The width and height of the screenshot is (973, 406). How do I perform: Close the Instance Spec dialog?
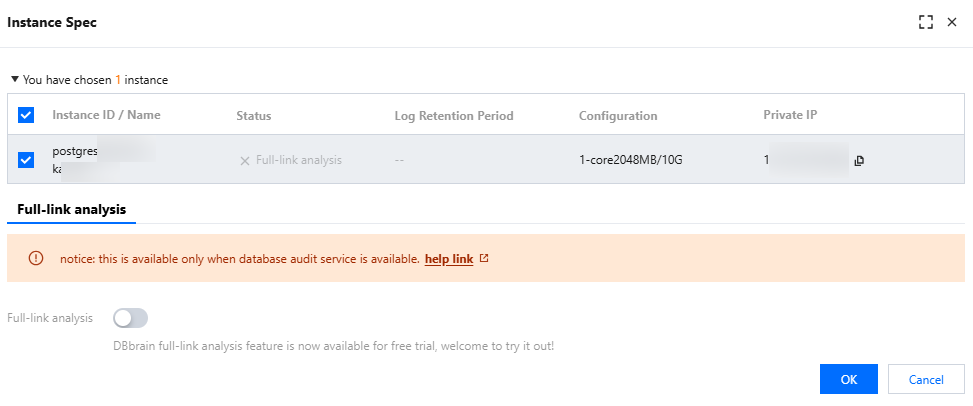952,22
